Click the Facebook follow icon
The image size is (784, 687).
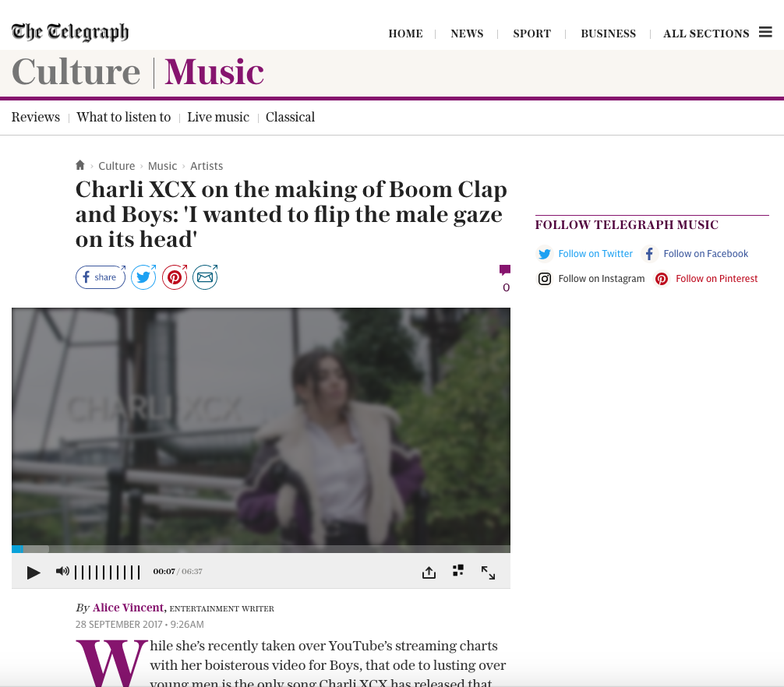pos(649,254)
